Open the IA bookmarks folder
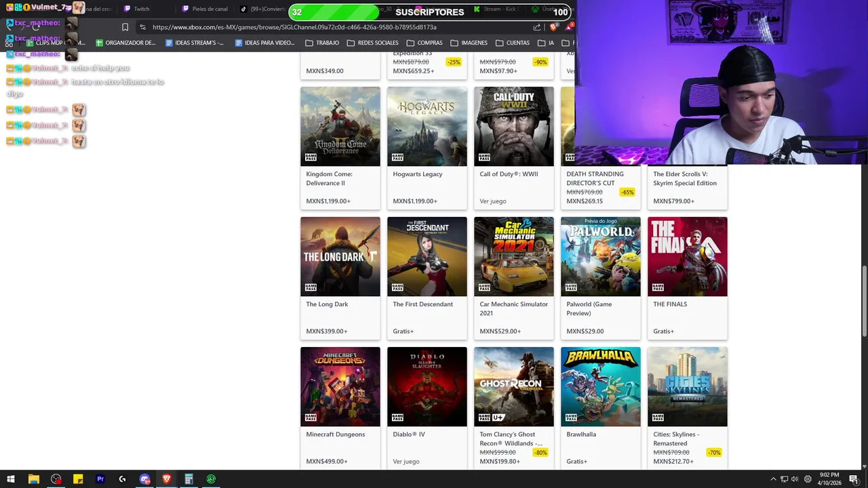This screenshot has height=488, width=868. [x=546, y=43]
